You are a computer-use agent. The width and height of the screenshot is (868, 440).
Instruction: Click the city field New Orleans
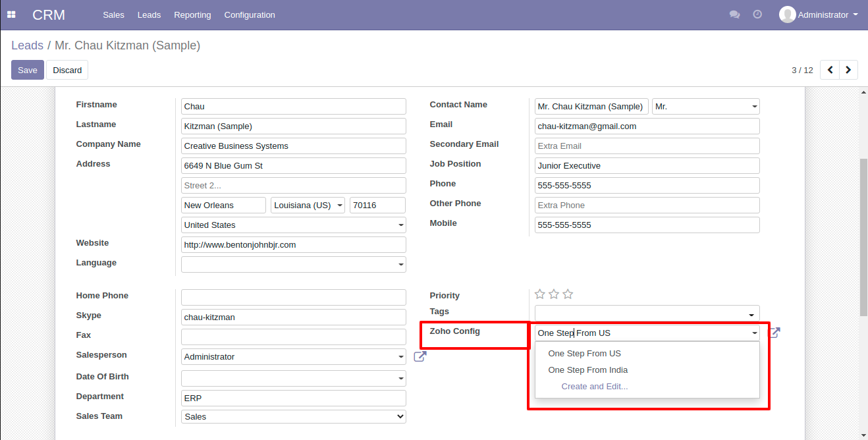point(223,205)
